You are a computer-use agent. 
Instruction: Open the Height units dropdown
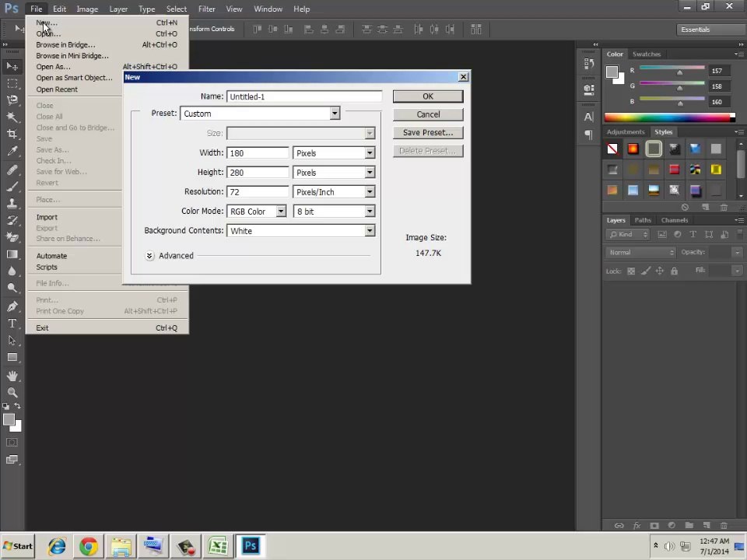370,173
